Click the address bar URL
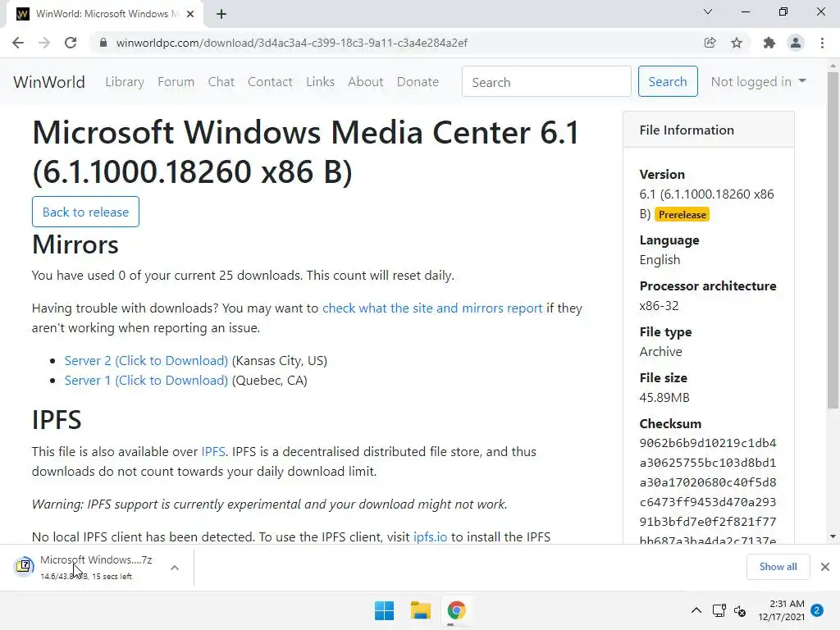This screenshot has width=840, height=630. click(x=292, y=43)
